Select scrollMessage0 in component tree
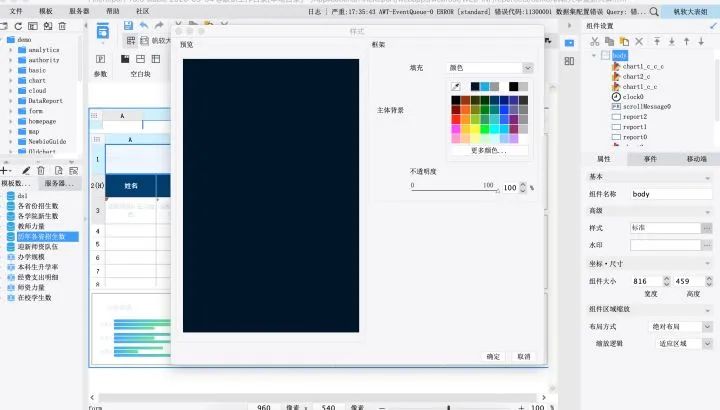Image resolution: width=720 pixels, height=410 pixels. (647, 107)
